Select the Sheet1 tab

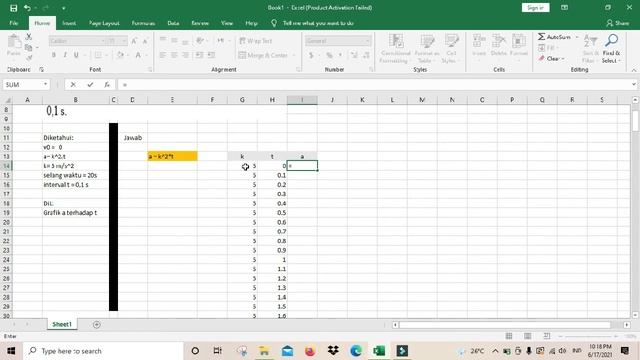[x=62, y=324]
